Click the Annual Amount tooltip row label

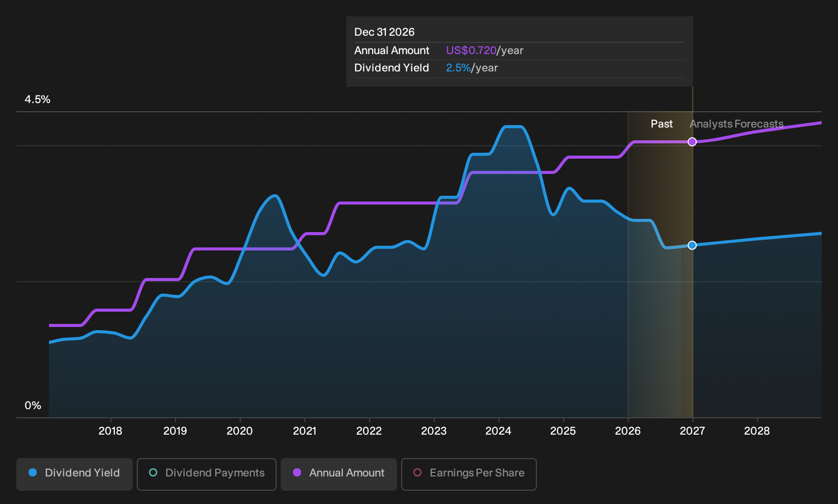[392, 51]
